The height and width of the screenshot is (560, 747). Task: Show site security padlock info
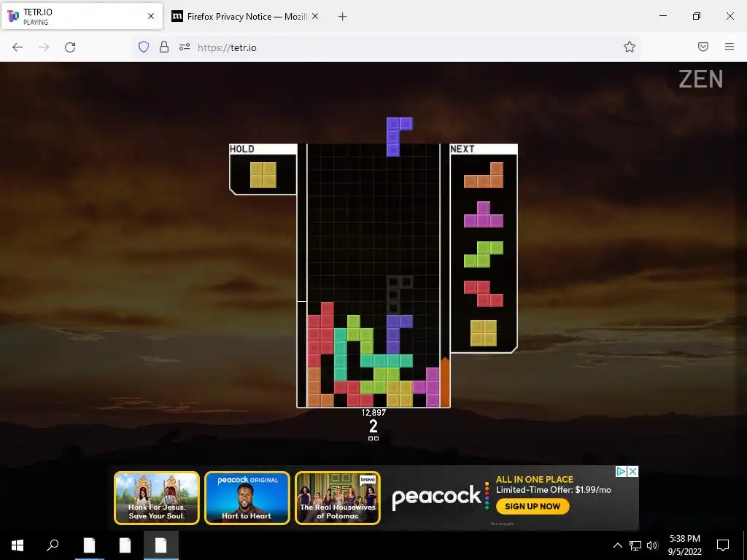pyautogui.click(x=164, y=47)
